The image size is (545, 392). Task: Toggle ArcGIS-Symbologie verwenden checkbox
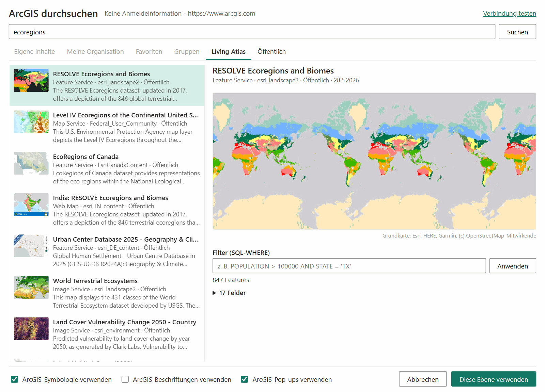[14, 379]
